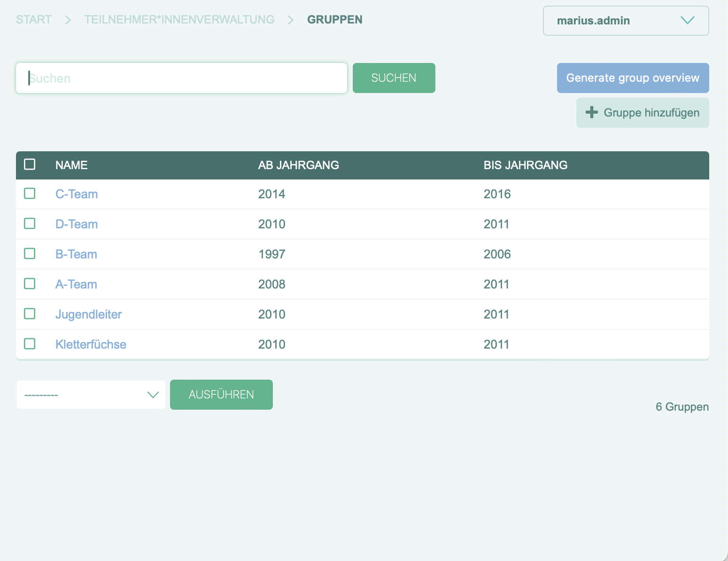The height and width of the screenshot is (561, 728).
Task: Expand the bulk action dropdown
Action: (x=91, y=395)
